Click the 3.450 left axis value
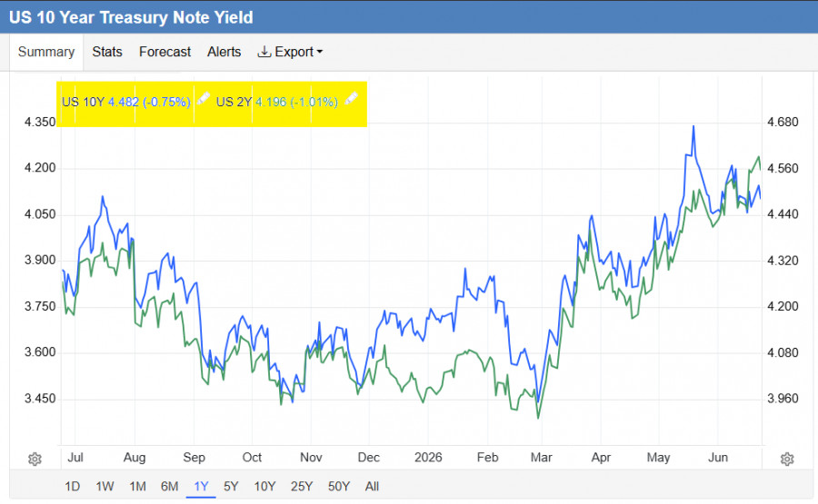 pos(40,399)
